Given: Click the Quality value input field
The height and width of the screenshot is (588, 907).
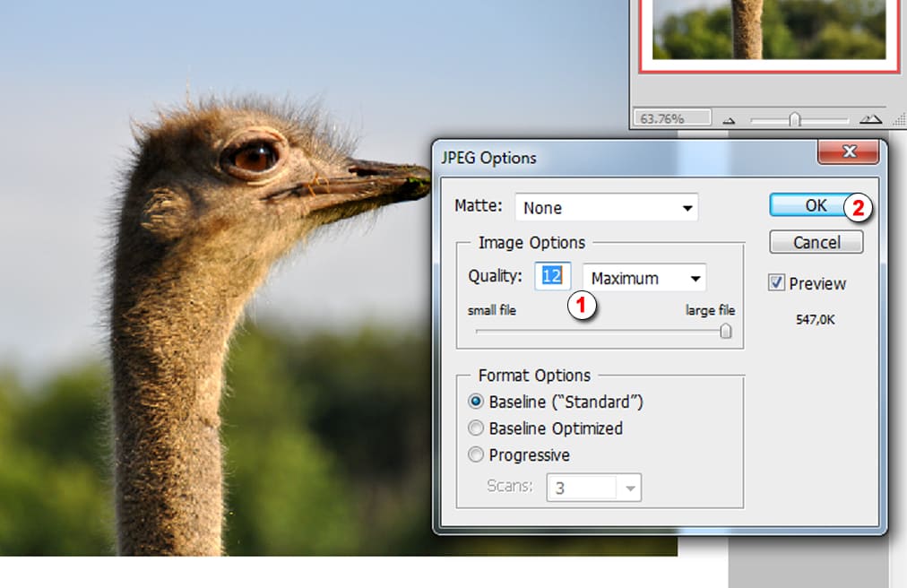Looking at the screenshot, I should coord(552,277).
